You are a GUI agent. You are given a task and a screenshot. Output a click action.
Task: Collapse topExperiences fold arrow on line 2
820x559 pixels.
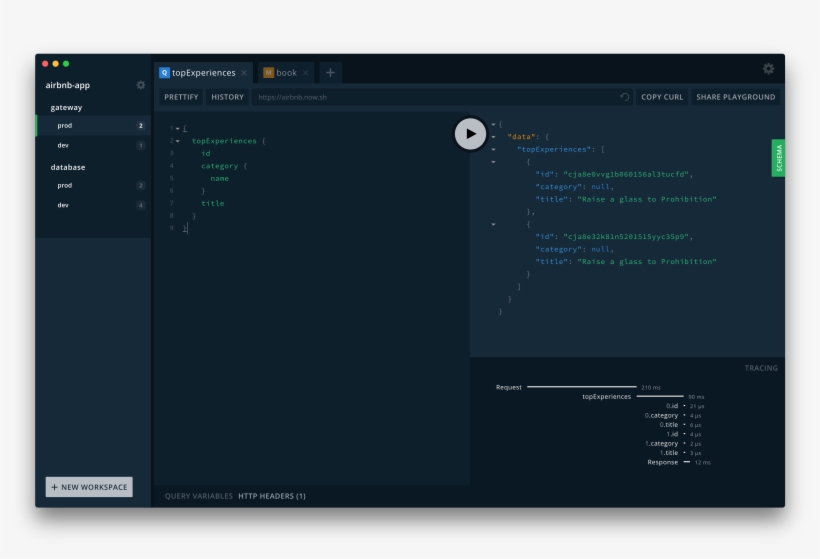[x=178, y=141]
